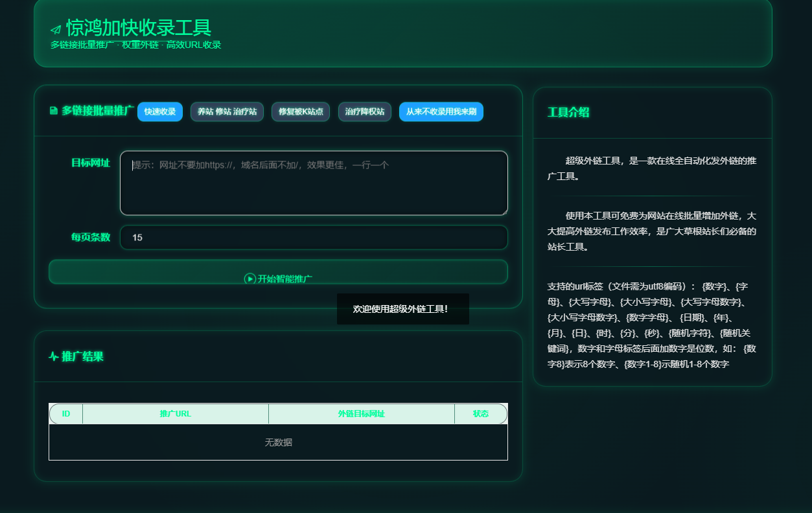Click the ID column header
The height and width of the screenshot is (513, 812).
tap(66, 414)
